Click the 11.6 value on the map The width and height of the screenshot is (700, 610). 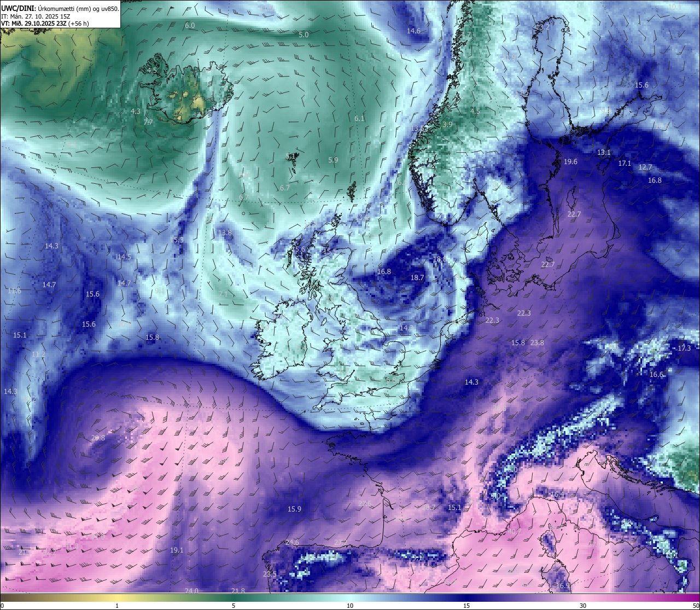pyautogui.click(x=14, y=291)
